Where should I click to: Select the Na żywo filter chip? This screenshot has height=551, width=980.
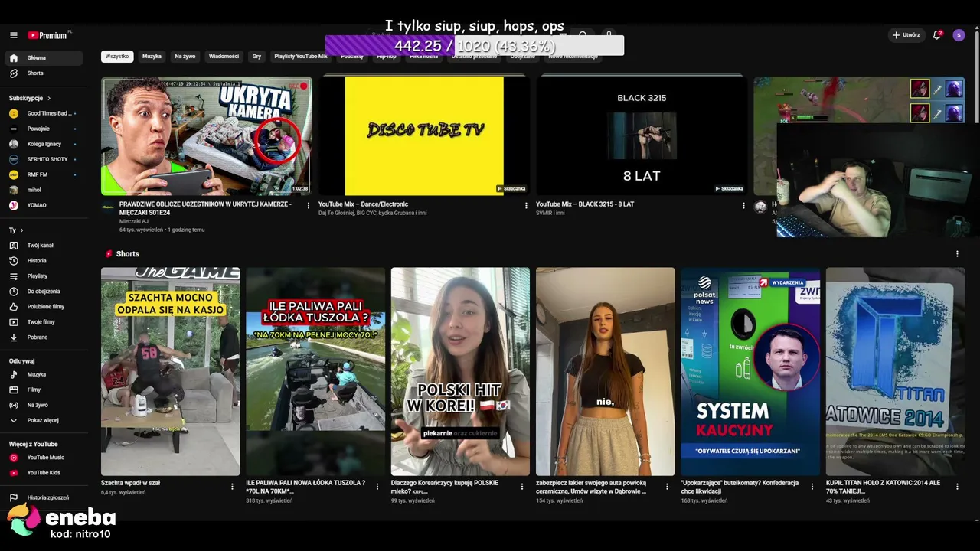[185, 57]
